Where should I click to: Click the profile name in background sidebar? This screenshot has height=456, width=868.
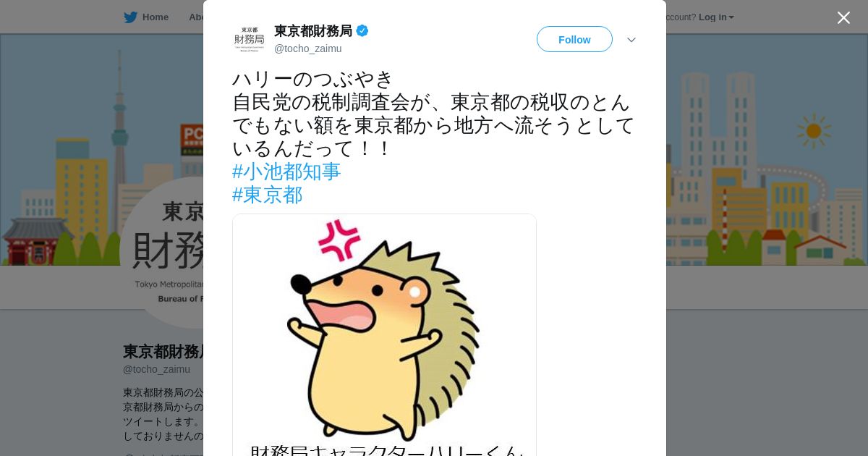click(163, 352)
